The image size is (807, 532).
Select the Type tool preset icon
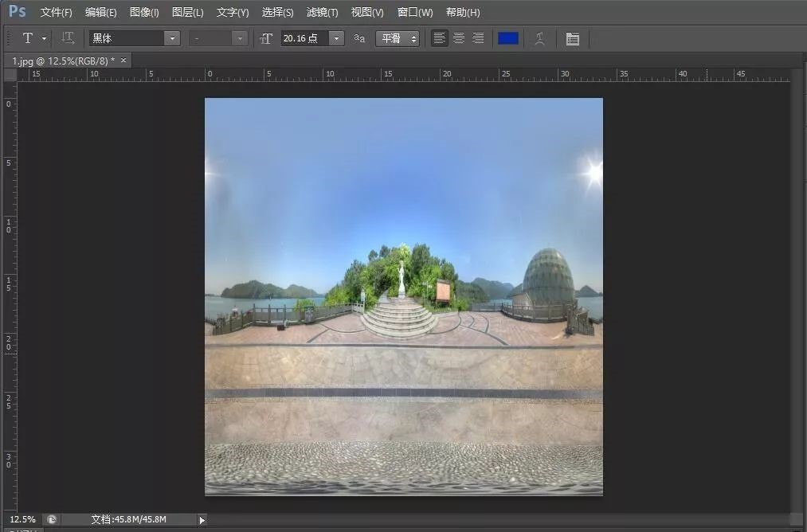(28, 38)
